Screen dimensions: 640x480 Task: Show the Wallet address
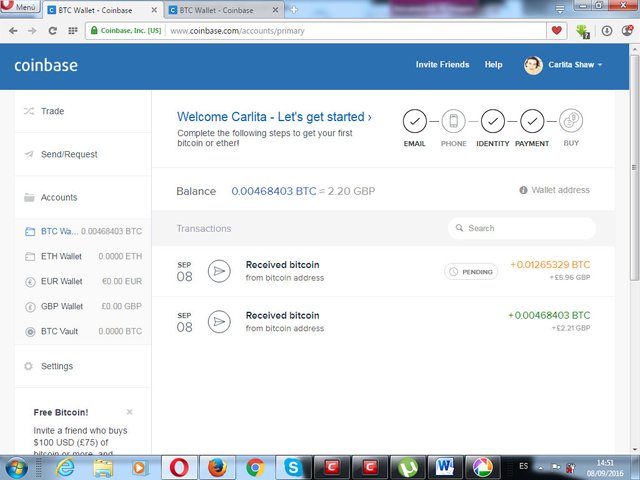click(555, 190)
